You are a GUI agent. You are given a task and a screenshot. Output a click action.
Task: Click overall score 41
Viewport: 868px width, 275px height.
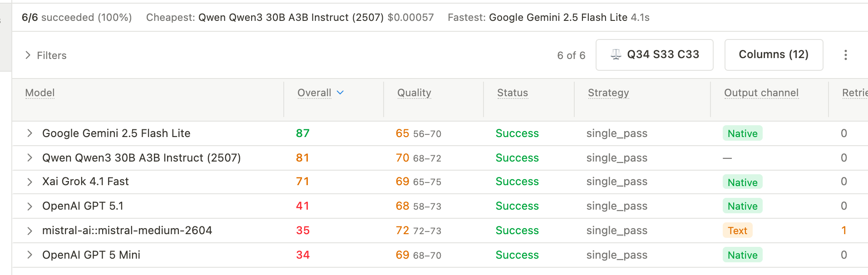click(302, 206)
